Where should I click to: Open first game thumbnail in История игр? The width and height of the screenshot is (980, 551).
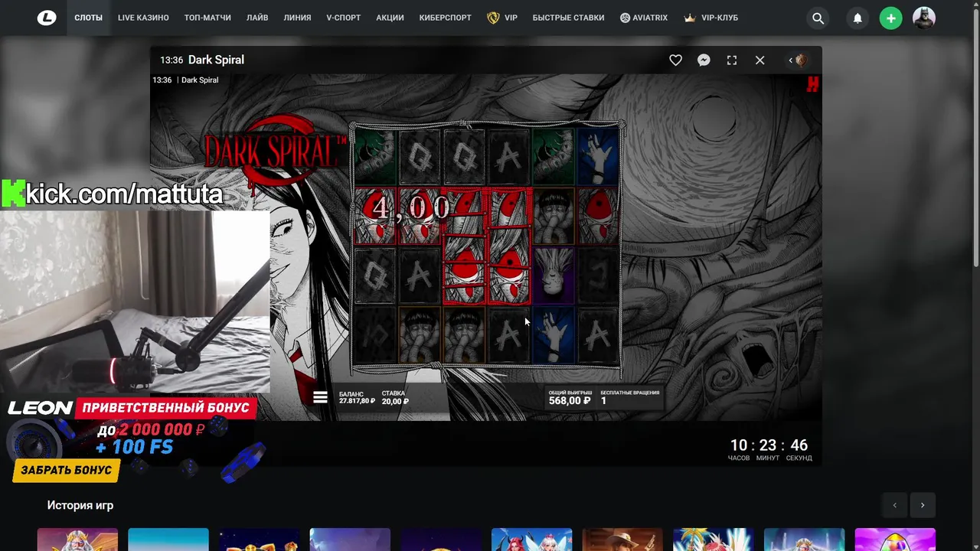77,540
